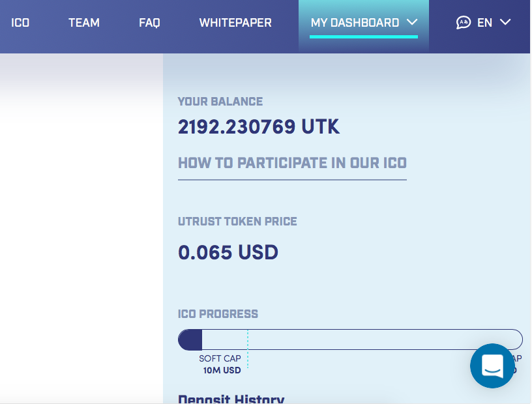Navigate to the FAQ section
Image resolution: width=532 pixels, height=404 pixels.
tap(149, 23)
